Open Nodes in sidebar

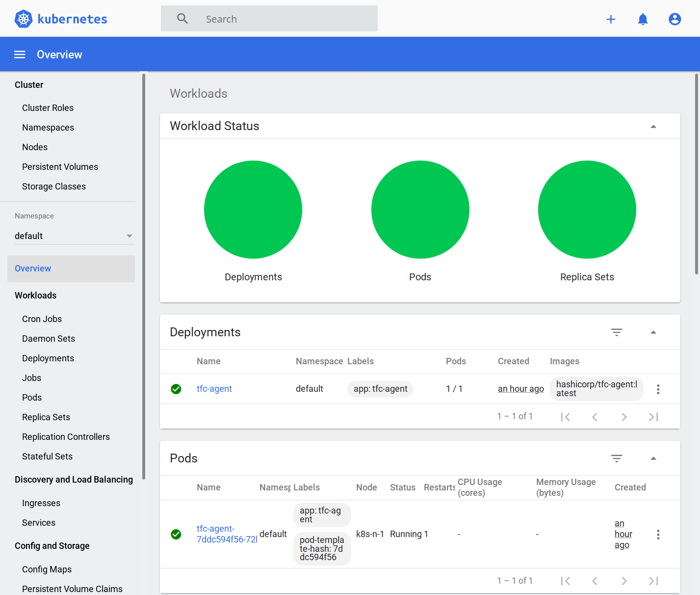pyautogui.click(x=35, y=147)
